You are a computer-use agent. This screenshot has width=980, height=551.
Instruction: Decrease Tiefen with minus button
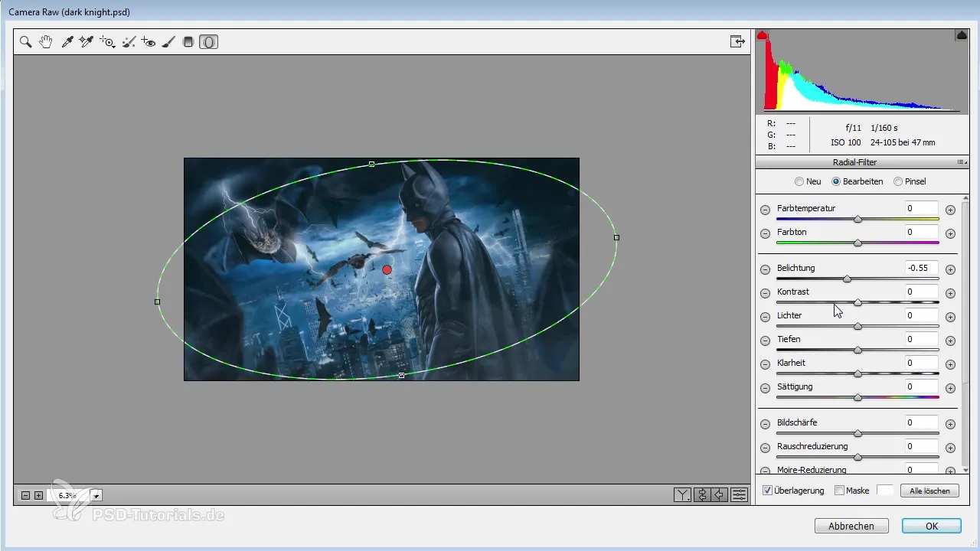pos(765,341)
